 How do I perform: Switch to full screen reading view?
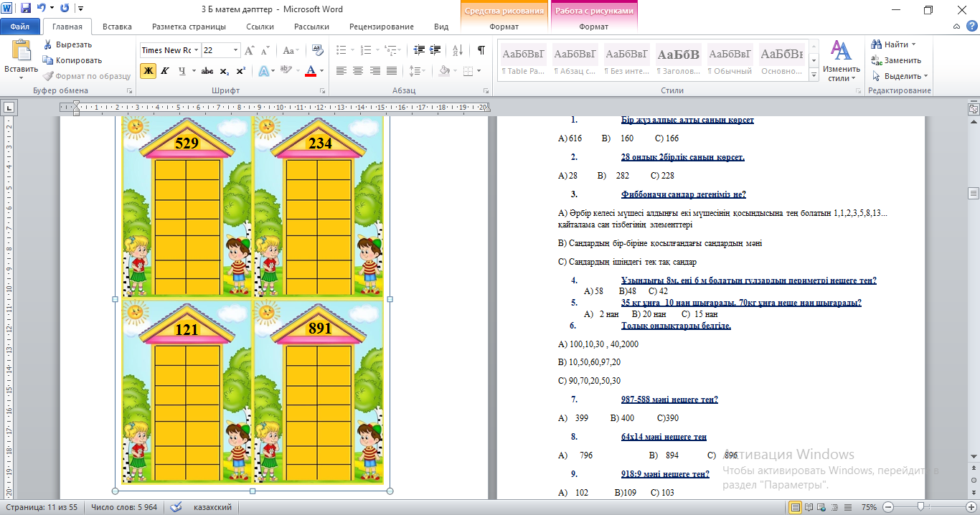pos(809,507)
